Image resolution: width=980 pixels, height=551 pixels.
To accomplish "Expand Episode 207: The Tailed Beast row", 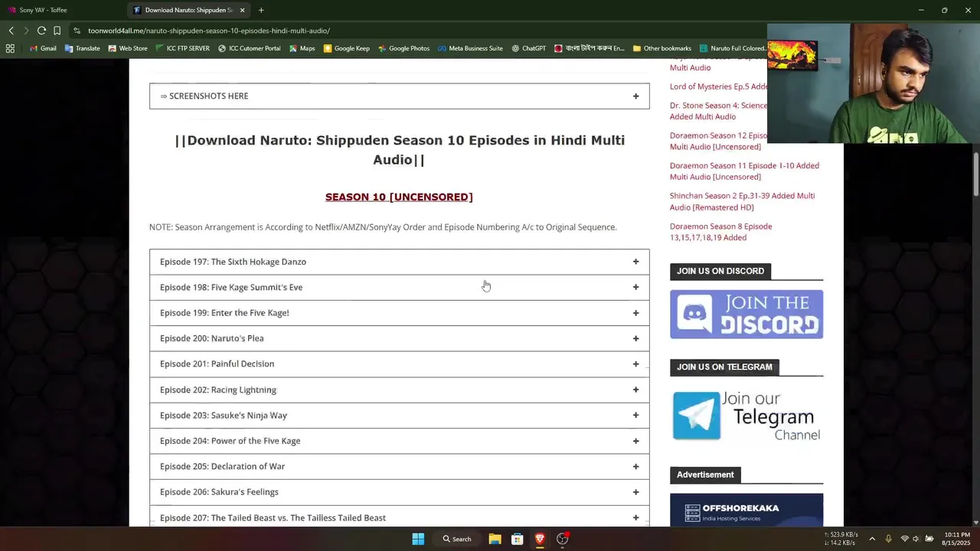I will (x=399, y=517).
